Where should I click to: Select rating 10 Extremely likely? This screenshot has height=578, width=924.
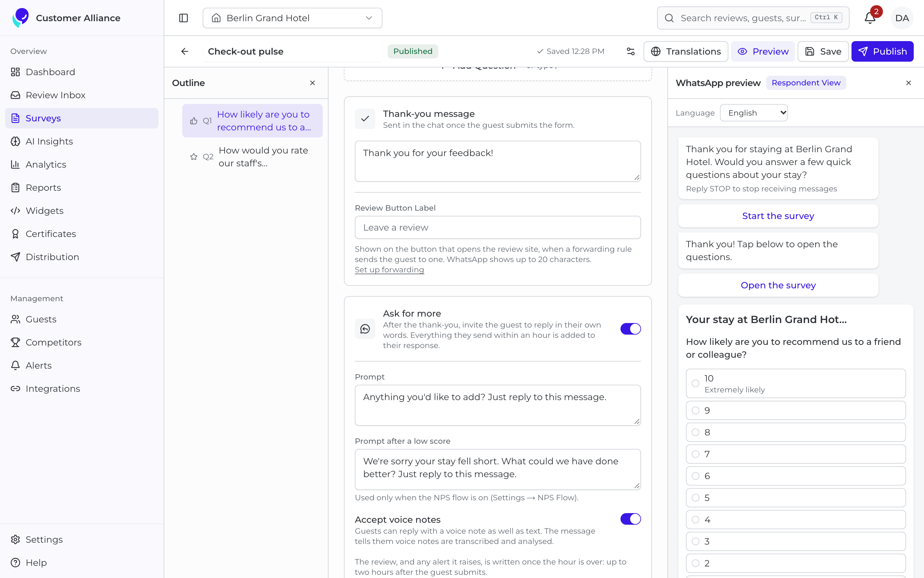[x=796, y=383]
